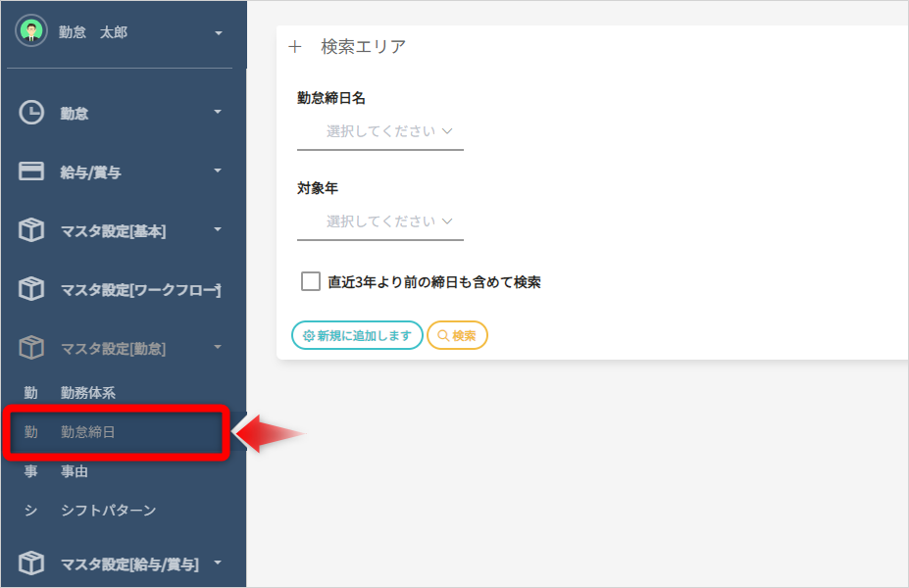Click the cube icon beside マスタ設定[ワークフロー]
The height and width of the screenshot is (588, 909).
31,289
